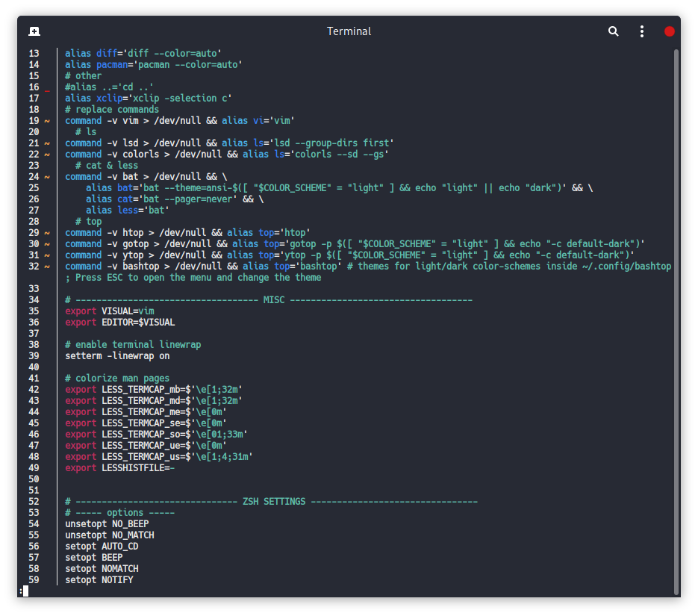Click the MISC section header comment

point(269,300)
